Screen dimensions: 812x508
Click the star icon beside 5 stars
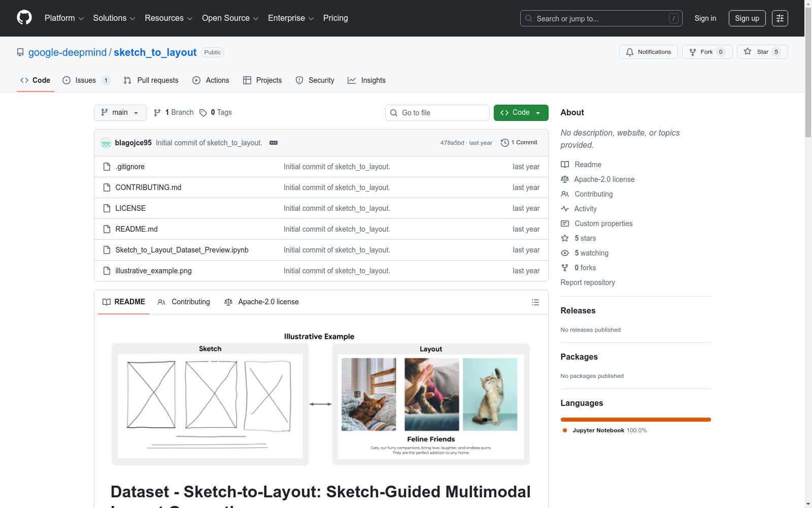click(565, 238)
